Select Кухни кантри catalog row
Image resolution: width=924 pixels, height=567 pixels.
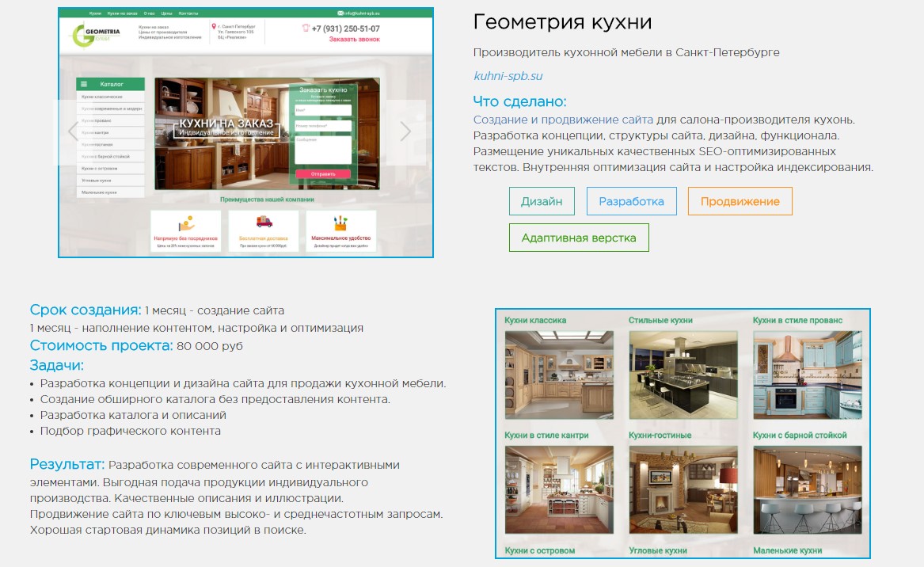(110, 132)
